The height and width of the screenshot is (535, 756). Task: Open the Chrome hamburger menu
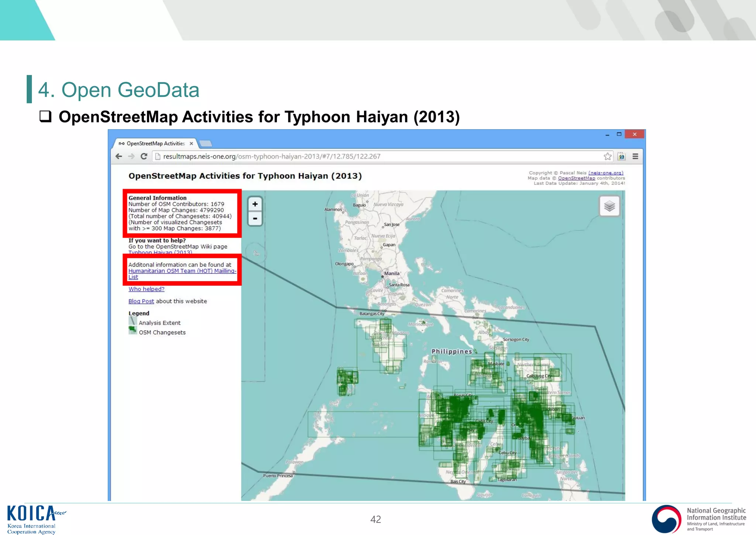click(x=635, y=156)
